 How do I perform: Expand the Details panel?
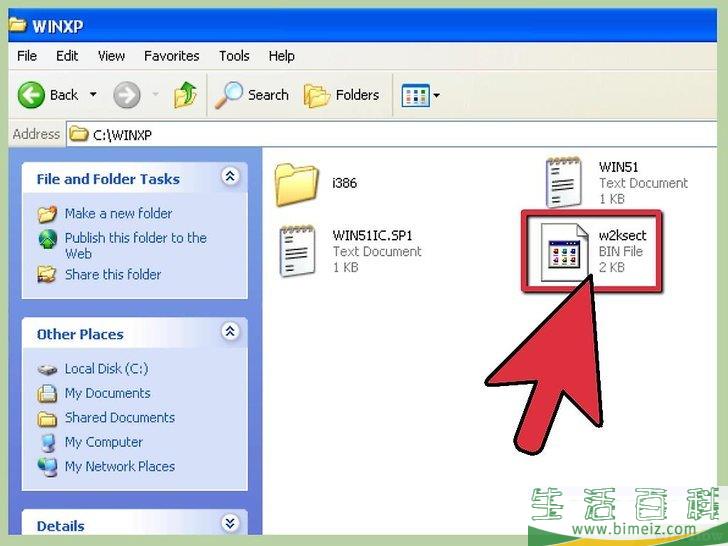coord(230,523)
